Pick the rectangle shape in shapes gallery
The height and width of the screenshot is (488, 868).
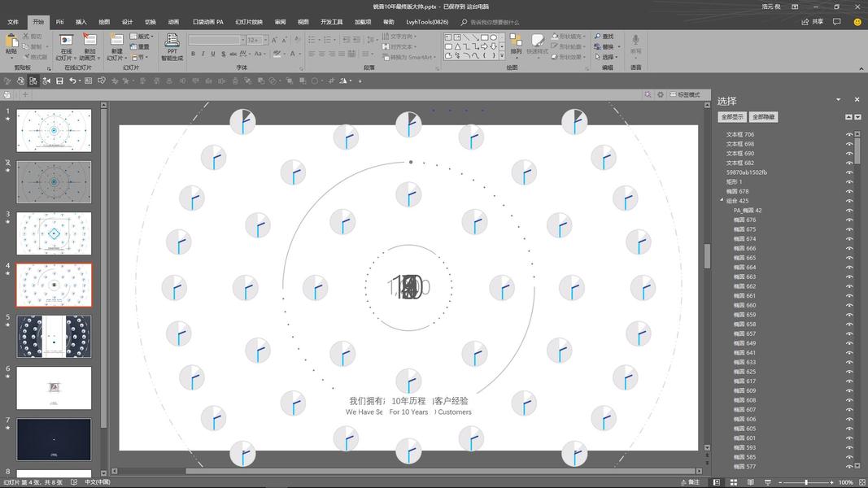pos(484,37)
